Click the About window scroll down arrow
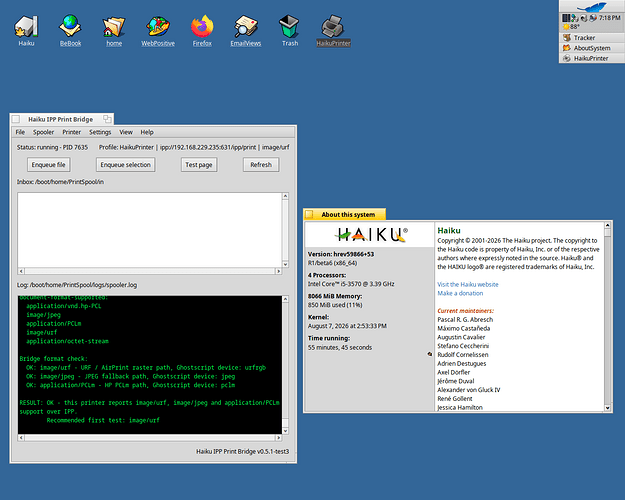The image size is (625, 500). (x=607, y=407)
